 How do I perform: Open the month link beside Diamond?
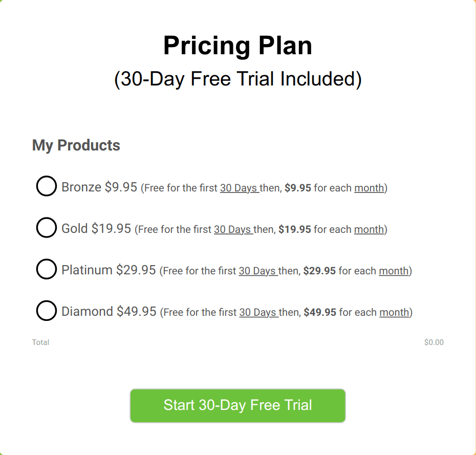(x=394, y=312)
